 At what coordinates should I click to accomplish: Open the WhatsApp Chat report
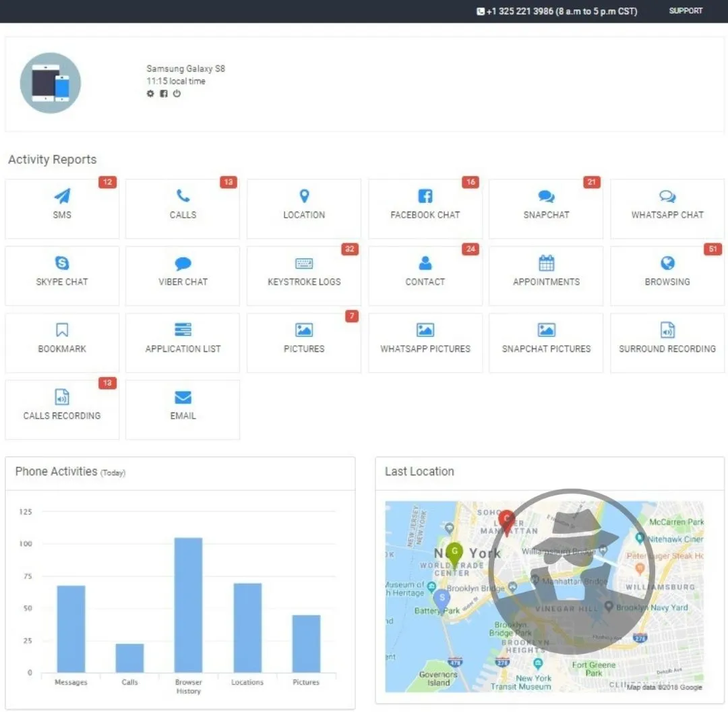667,209
